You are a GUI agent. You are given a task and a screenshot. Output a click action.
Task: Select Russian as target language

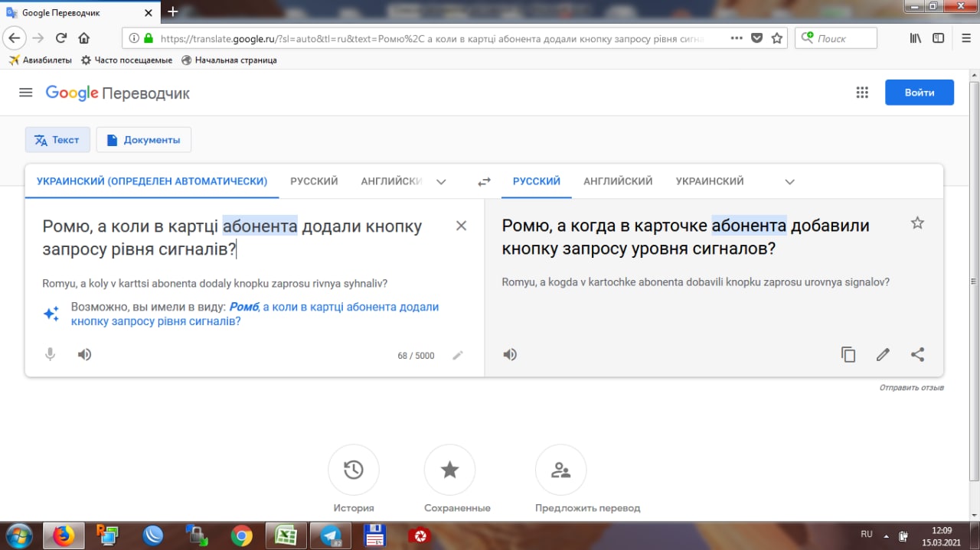click(x=537, y=181)
